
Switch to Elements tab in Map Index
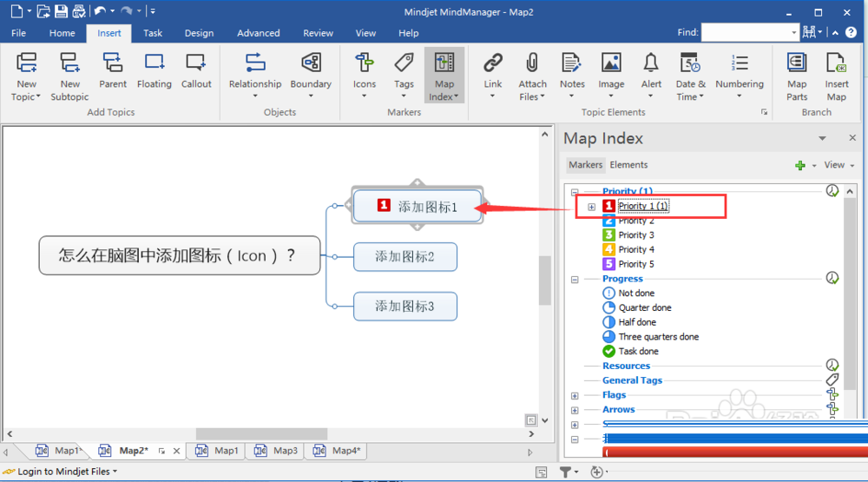(628, 165)
